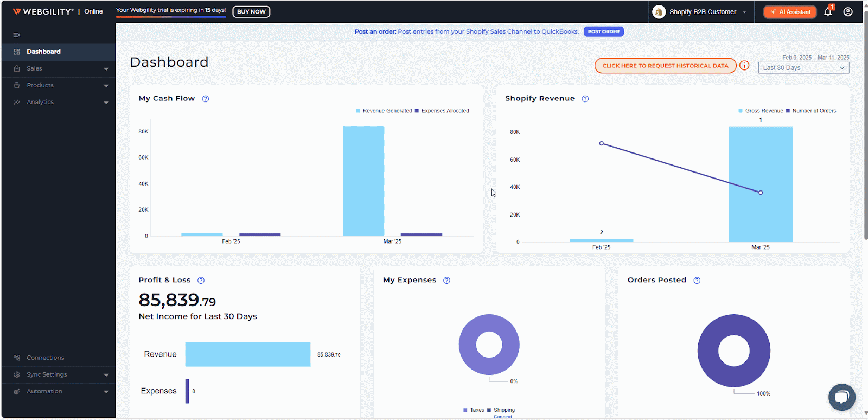Click the BUY NOW button
Viewport: 868px width, 420px height.
[x=251, y=12]
